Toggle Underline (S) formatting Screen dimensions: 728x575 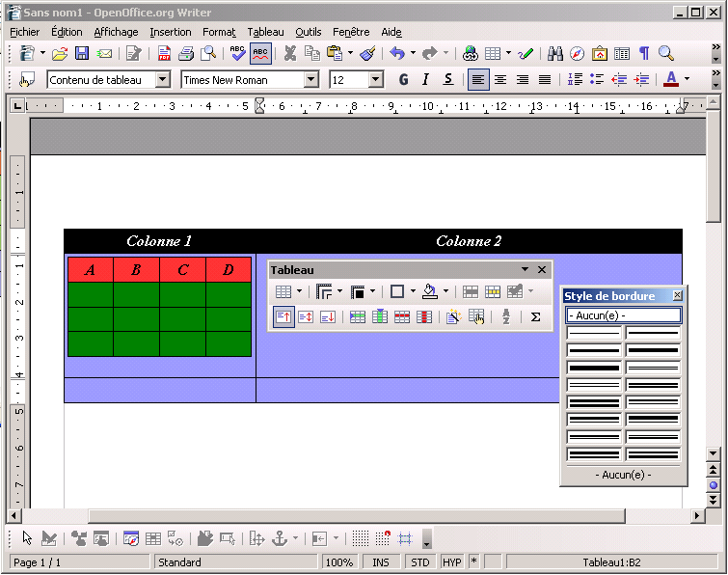448,80
